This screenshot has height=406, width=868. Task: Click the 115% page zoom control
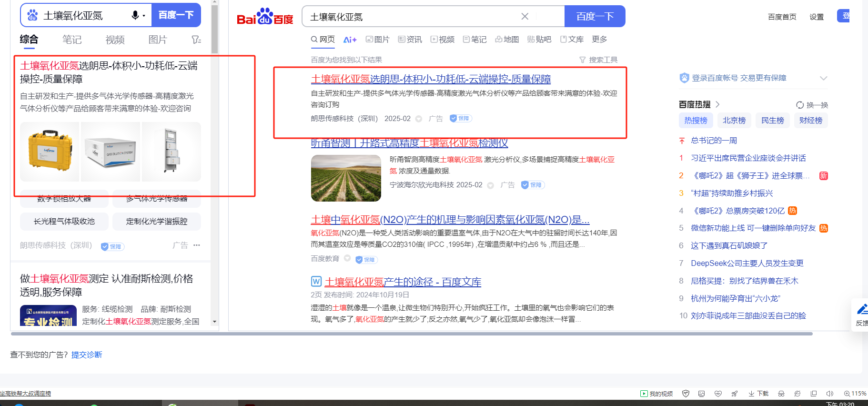click(855, 394)
